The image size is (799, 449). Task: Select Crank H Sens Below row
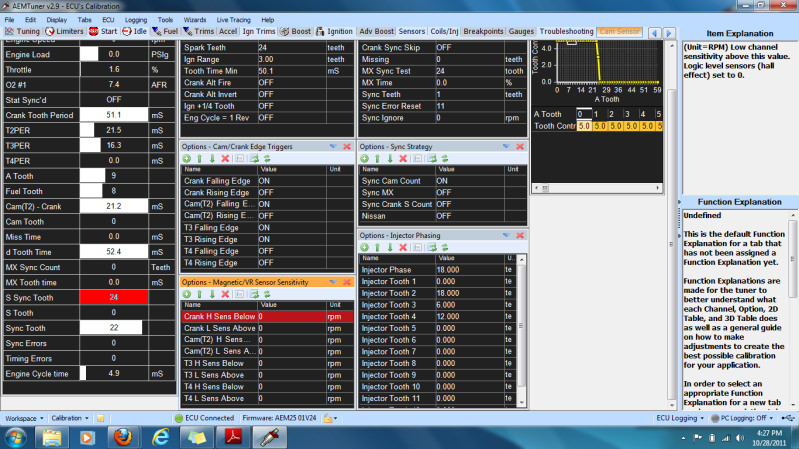click(268, 316)
